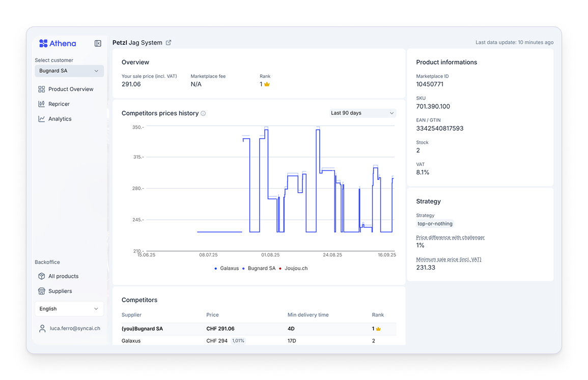The image size is (588, 380).
Task: Click the 17D delivery time cell
Action: 292,341
